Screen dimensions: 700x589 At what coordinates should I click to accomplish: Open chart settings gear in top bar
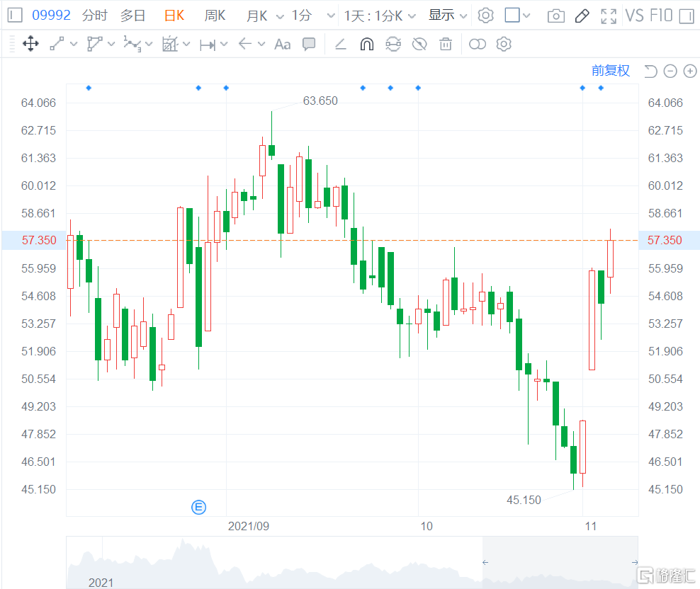(485, 16)
